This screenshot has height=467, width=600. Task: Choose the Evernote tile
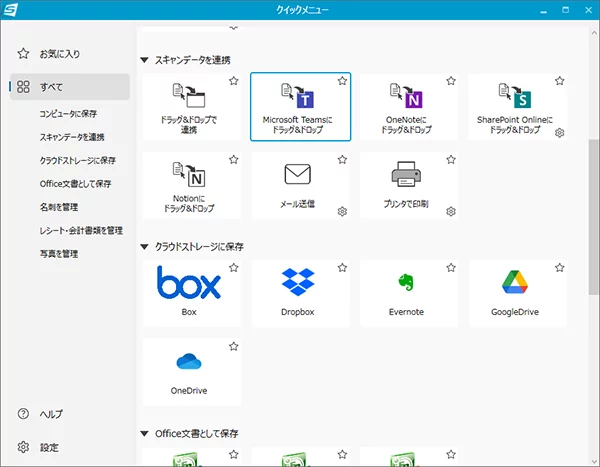pos(409,294)
